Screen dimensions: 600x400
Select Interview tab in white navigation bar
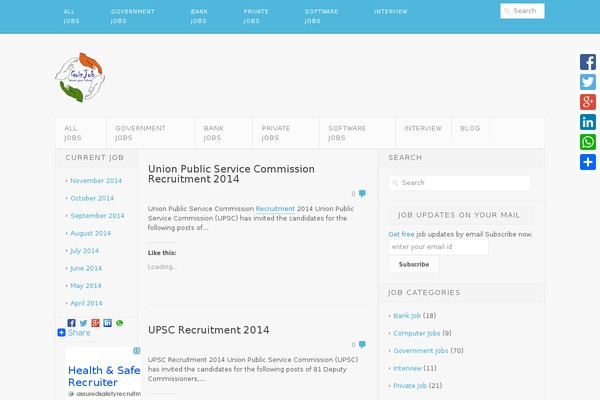pyautogui.click(x=423, y=129)
